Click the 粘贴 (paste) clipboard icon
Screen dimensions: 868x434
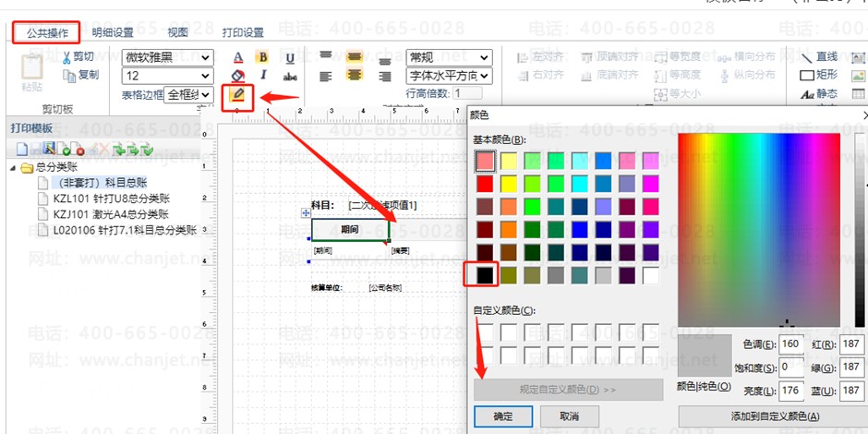31,68
